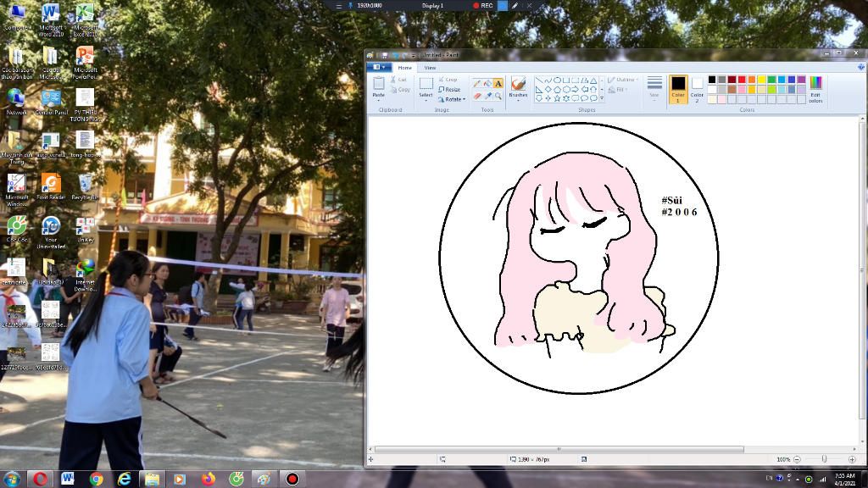
Task: Open the UniKey desktop shortcut
Action: tap(85, 229)
